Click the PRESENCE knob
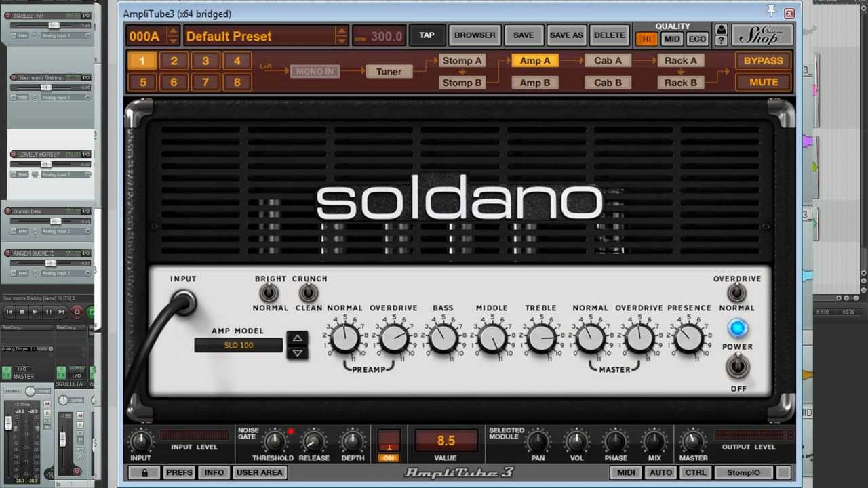Viewport: 868px width, 488px height. (689, 338)
